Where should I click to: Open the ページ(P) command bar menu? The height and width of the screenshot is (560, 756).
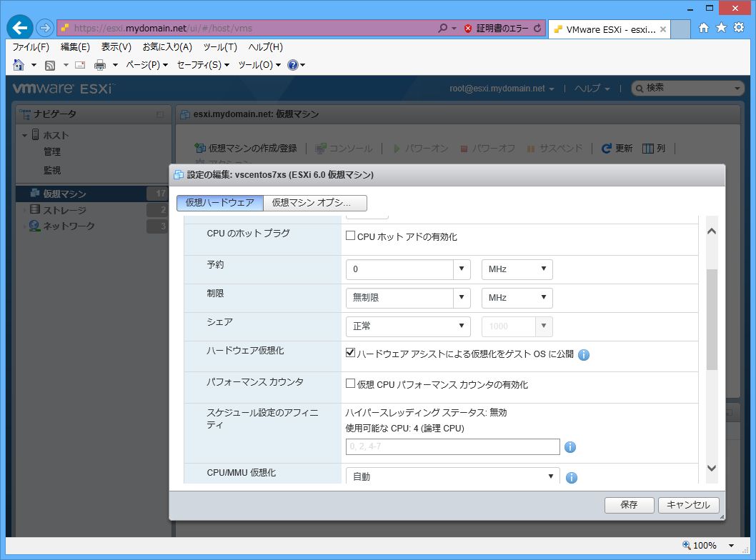pos(146,64)
